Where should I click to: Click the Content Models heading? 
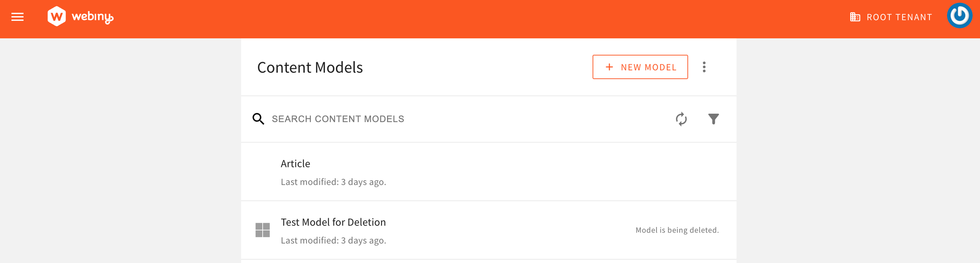pyautogui.click(x=310, y=67)
